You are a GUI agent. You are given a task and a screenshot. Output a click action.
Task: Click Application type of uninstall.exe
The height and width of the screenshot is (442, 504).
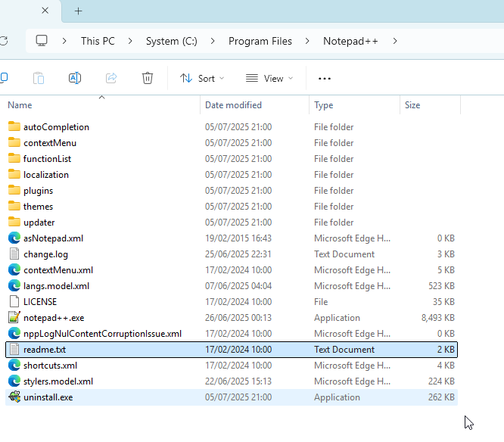click(337, 397)
